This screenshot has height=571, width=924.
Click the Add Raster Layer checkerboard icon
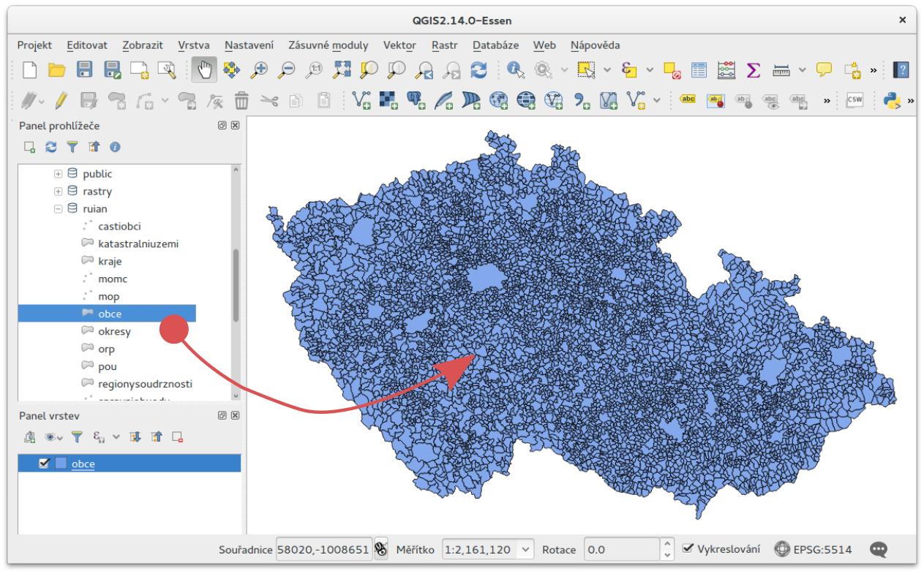pyautogui.click(x=388, y=100)
